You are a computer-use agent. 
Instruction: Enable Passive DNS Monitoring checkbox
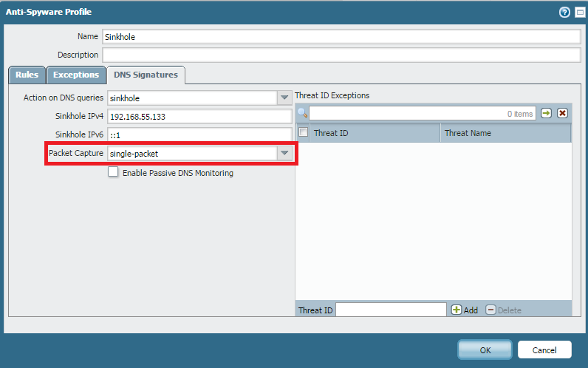[113, 172]
